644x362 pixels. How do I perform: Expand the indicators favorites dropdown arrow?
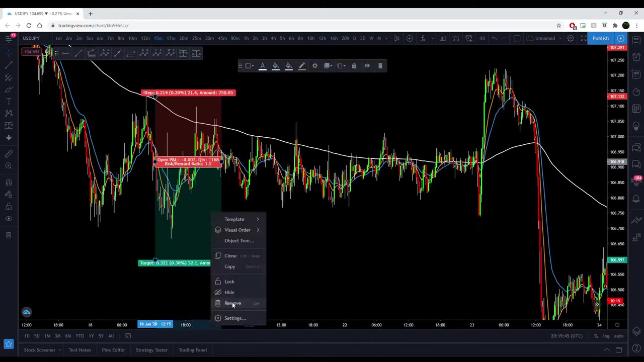[432, 38]
